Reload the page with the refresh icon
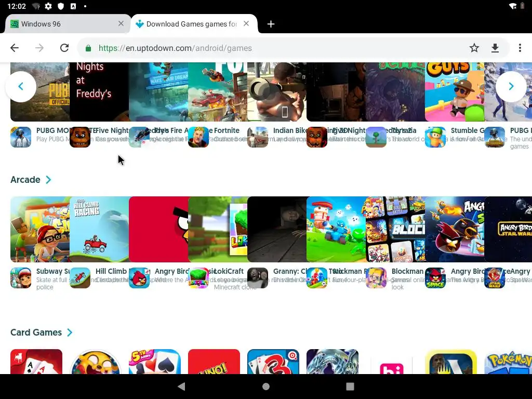 pyautogui.click(x=64, y=48)
